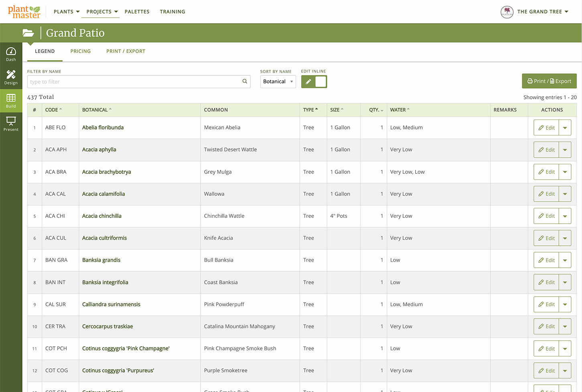The image size is (582, 392).
Task: Open The Grand Tree account dropdown
Action: click(543, 12)
